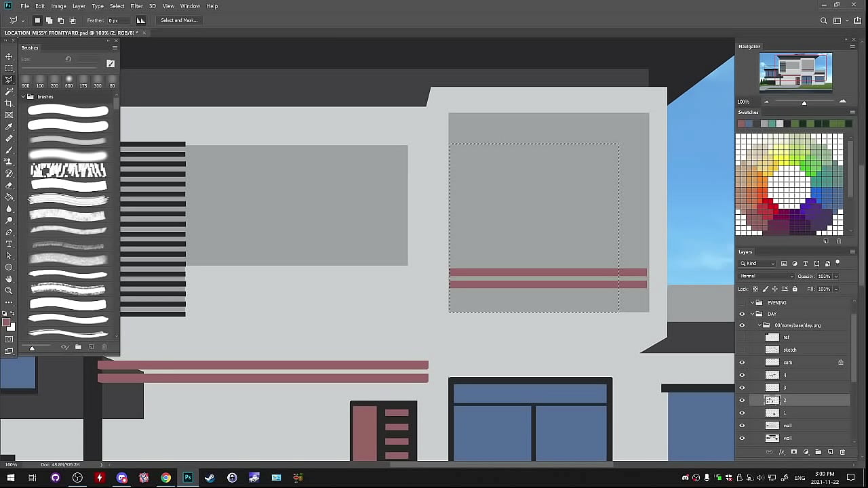868x488 pixels.
Task: Click the Add to selection icon
Action: [x=49, y=20]
